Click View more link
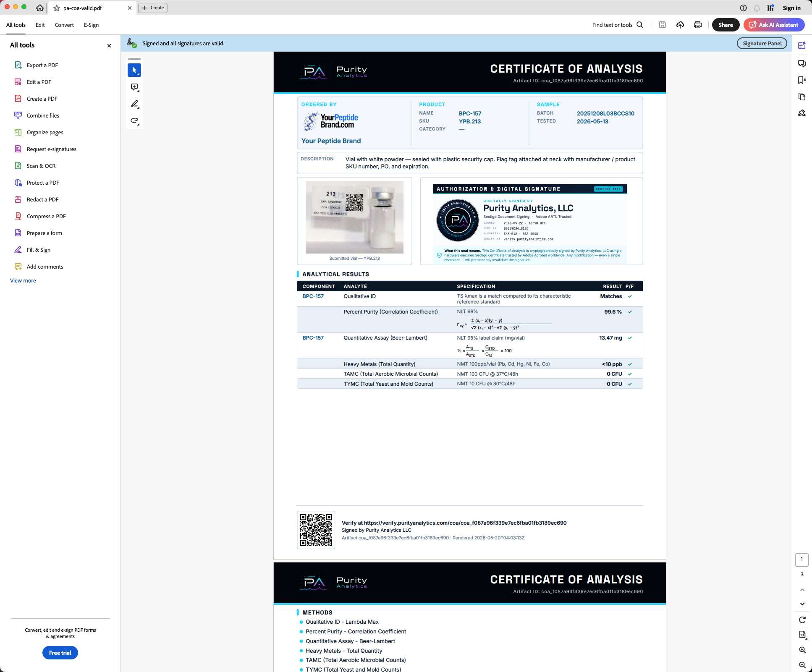The image size is (812, 672). (x=23, y=280)
